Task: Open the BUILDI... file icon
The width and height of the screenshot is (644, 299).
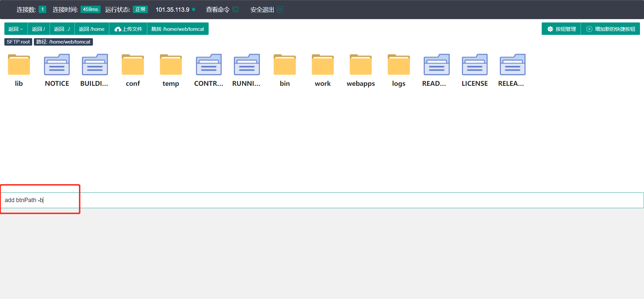Action: pyautogui.click(x=95, y=64)
